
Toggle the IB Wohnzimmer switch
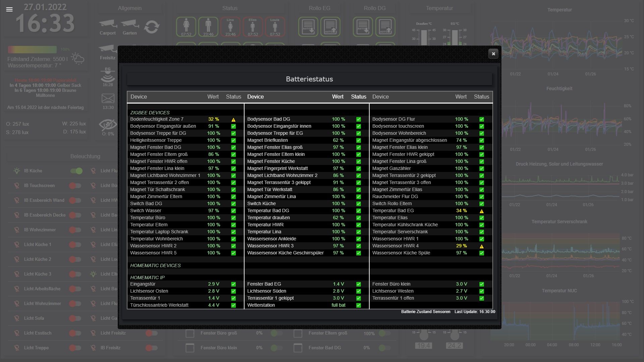click(75, 230)
